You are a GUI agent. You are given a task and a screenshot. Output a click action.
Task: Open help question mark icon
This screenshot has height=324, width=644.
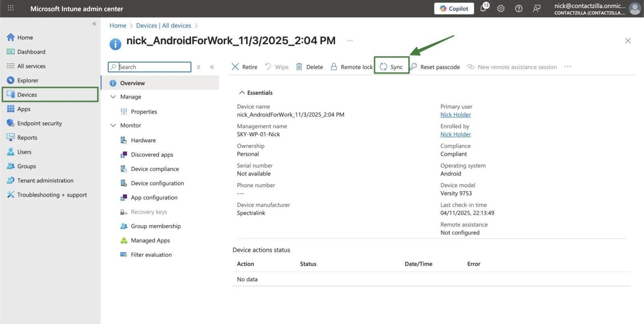(519, 8)
